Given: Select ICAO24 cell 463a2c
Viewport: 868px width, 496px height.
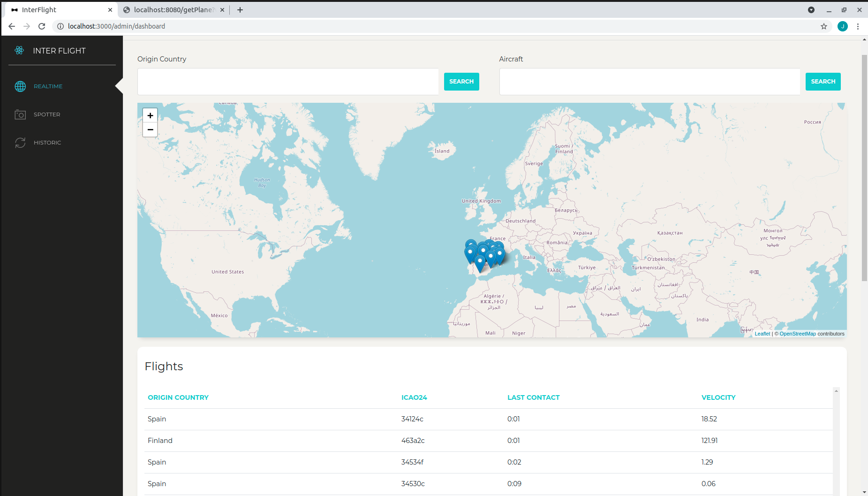Looking at the screenshot, I should (x=413, y=441).
